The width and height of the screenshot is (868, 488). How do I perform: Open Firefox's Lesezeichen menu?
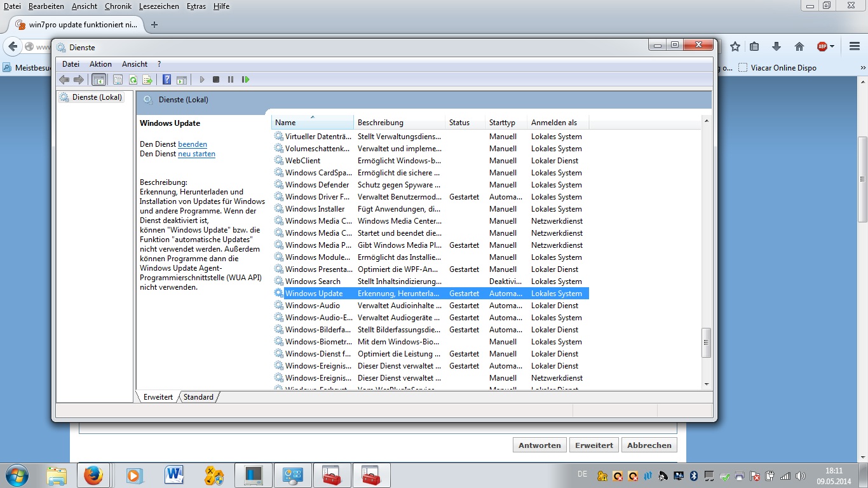160,6
